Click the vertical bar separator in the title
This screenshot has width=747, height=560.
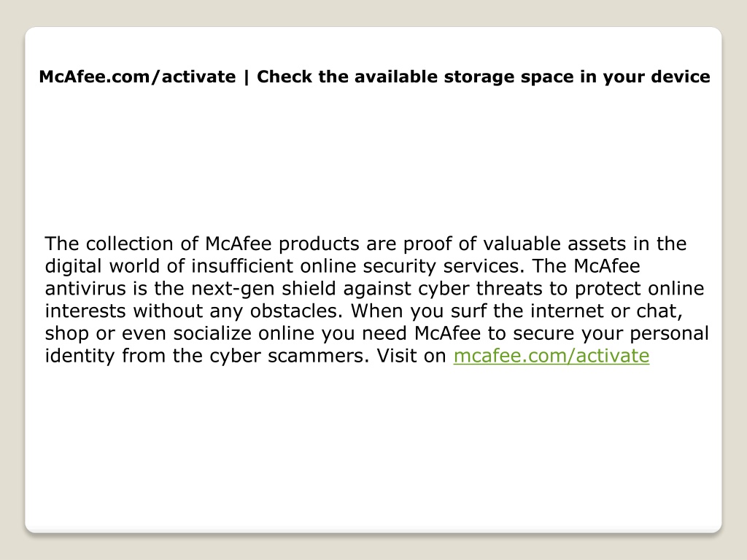pyautogui.click(x=247, y=77)
